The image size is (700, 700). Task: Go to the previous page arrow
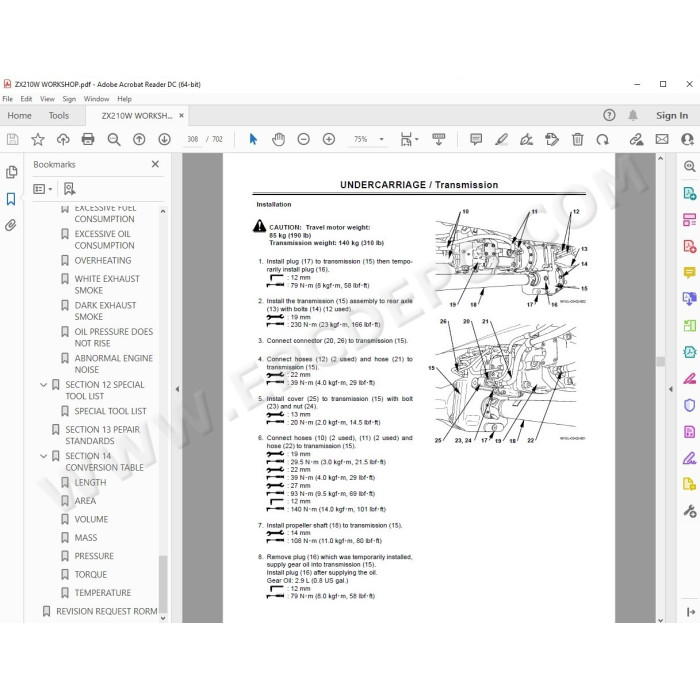[139, 140]
